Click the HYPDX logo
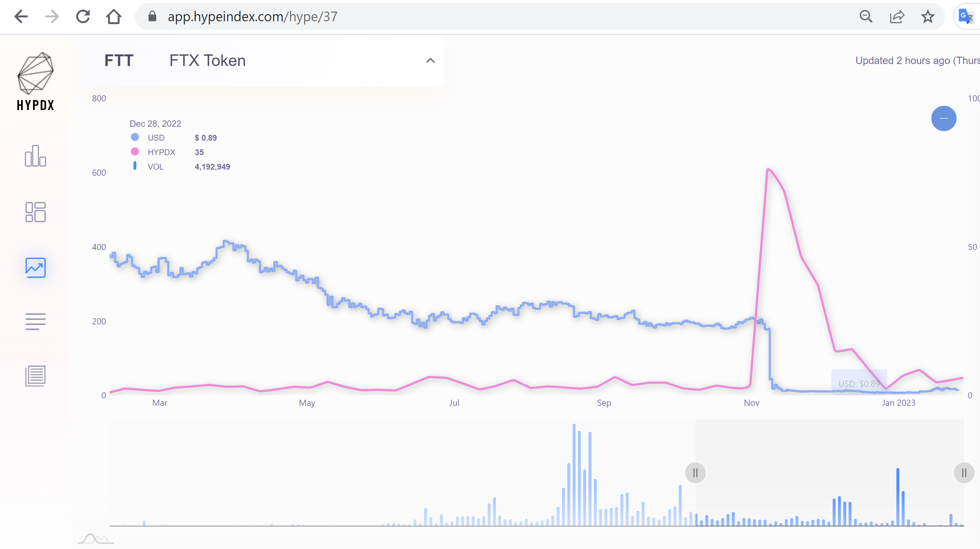 (x=35, y=81)
